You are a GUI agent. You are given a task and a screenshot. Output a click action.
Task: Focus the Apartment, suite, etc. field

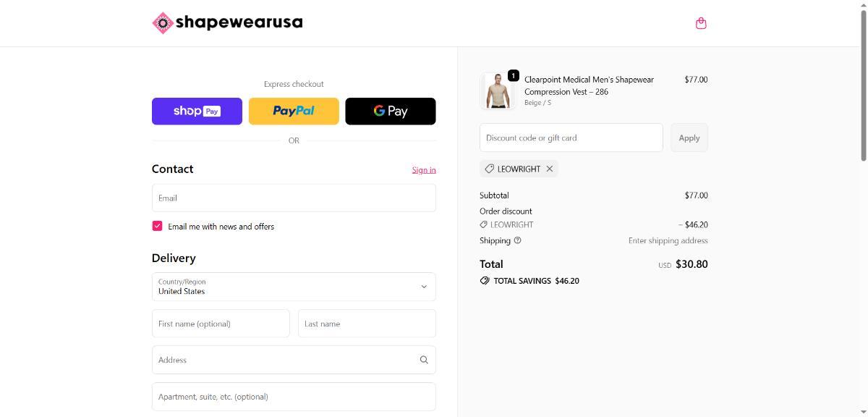[294, 397]
